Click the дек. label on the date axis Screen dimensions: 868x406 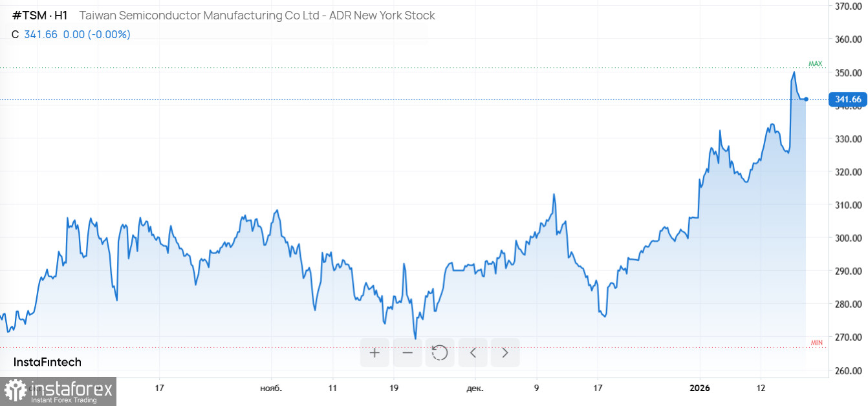[475, 389]
